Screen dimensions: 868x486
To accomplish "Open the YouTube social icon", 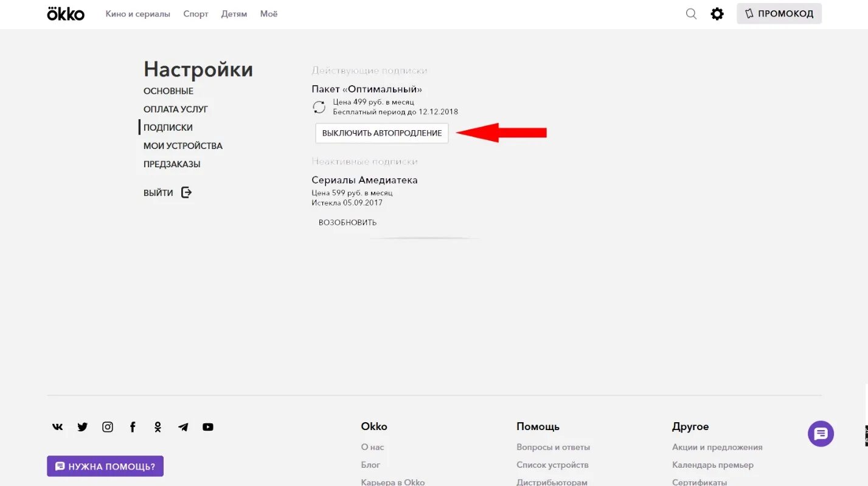I will click(x=208, y=427).
